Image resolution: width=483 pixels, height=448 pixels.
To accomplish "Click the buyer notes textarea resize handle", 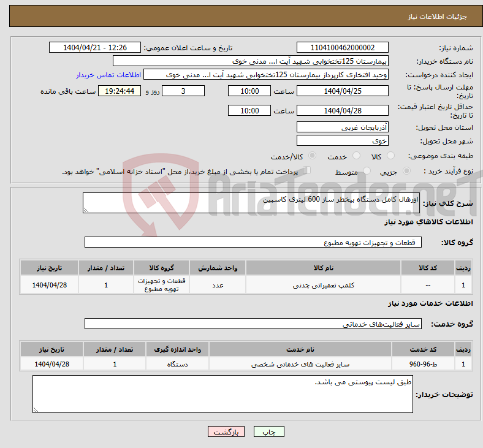I will [36, 410].
